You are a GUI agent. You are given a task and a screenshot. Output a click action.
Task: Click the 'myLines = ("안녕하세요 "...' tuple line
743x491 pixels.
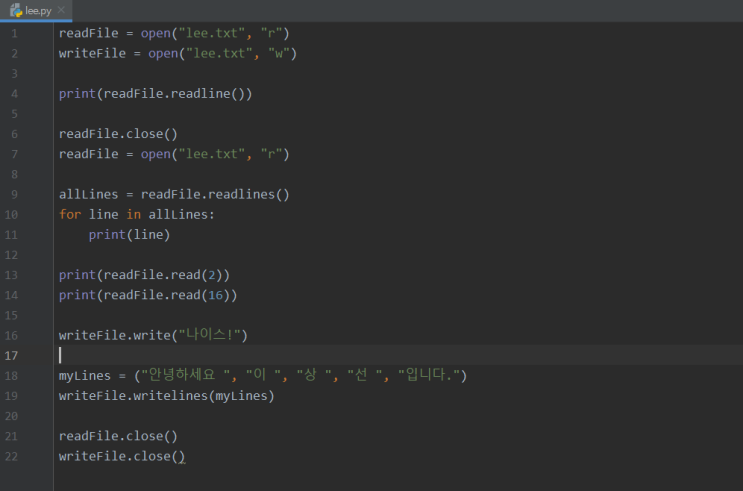263,376
